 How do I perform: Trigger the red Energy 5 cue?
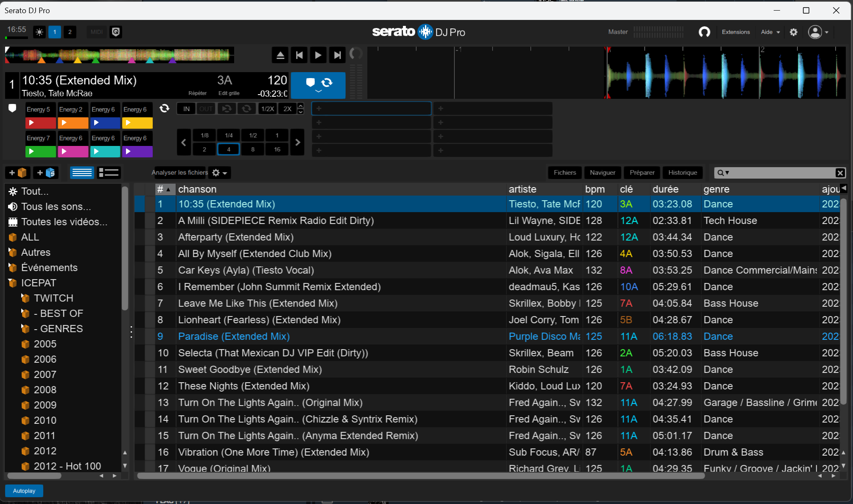[40, 123]
